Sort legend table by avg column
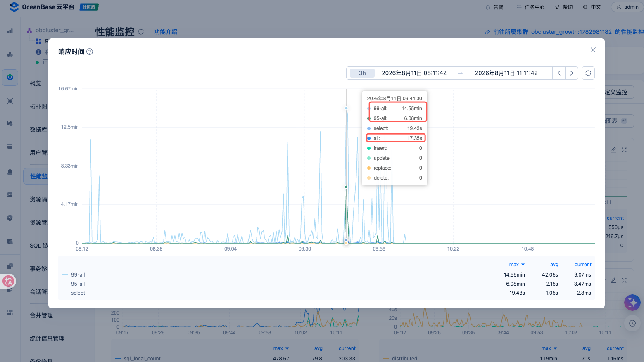Image resolution: width=644 pixels, height=362 pixels. 554,265
